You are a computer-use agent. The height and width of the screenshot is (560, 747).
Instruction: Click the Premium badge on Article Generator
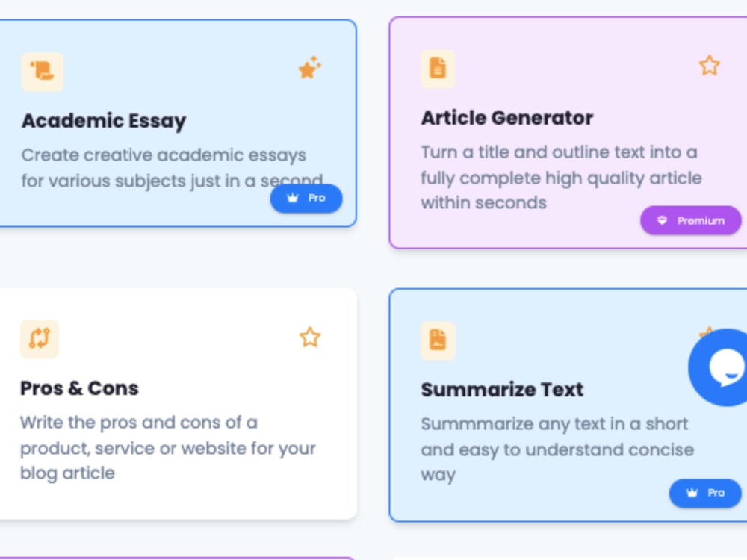(690, 220)
